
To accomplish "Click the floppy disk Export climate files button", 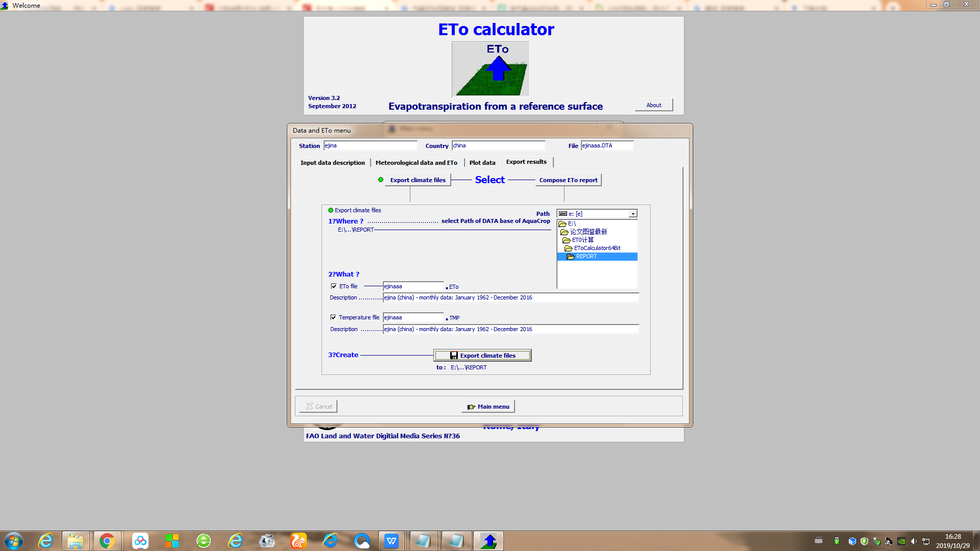I will tap(482, 356).
